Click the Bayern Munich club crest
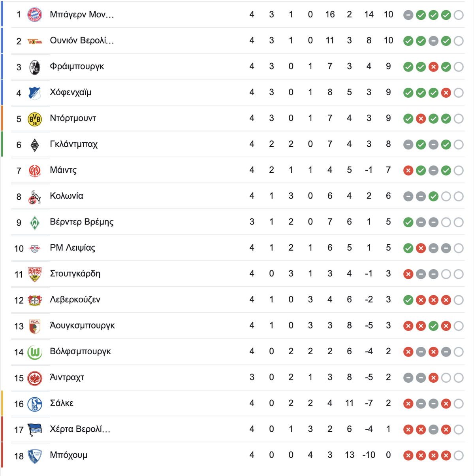The width and height of the screenshot is (474, 476). [35, 15]
